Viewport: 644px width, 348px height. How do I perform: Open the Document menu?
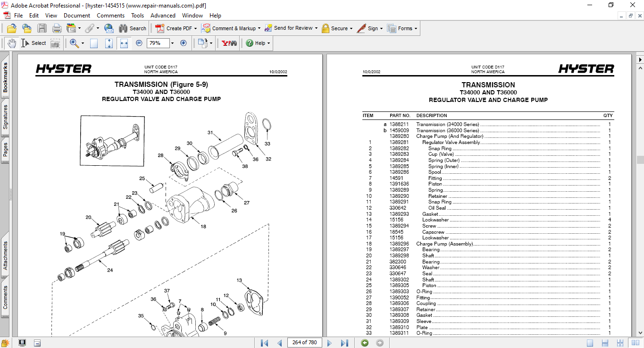coord(77,16)
